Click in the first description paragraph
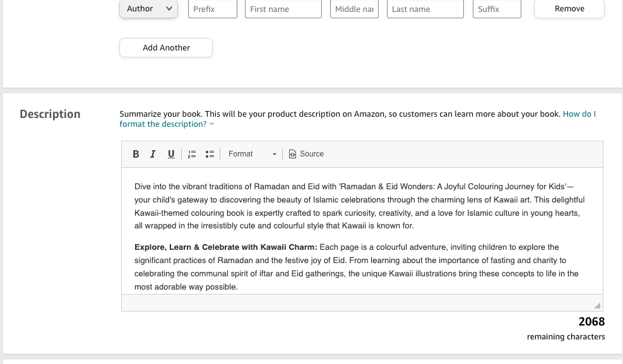The image size is (623, 364). (359, 206)
